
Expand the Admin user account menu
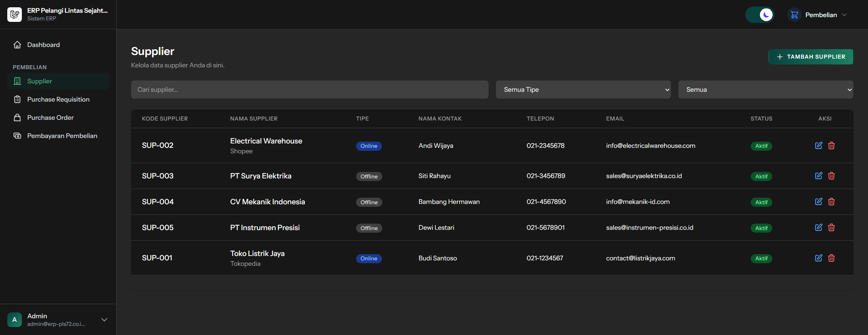(x=104, y=320)
